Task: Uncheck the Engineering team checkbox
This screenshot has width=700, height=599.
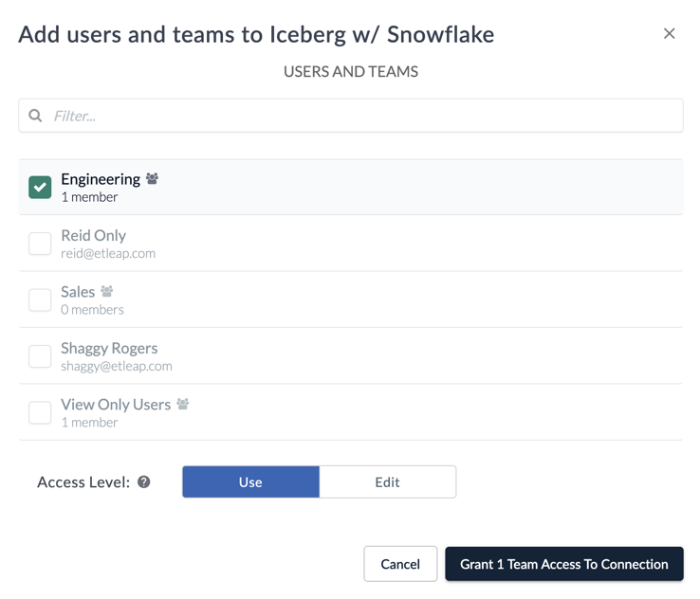Action: [x=40, y=187]
